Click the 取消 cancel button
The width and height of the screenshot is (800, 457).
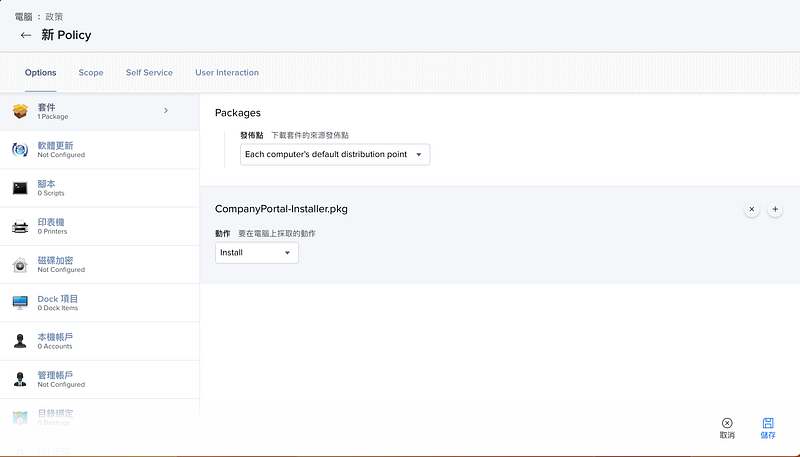click(x=727, y=428)
